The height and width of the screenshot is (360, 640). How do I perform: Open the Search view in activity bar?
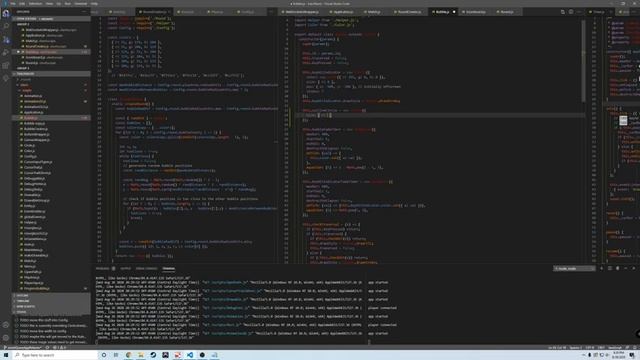tap(6, 26)
